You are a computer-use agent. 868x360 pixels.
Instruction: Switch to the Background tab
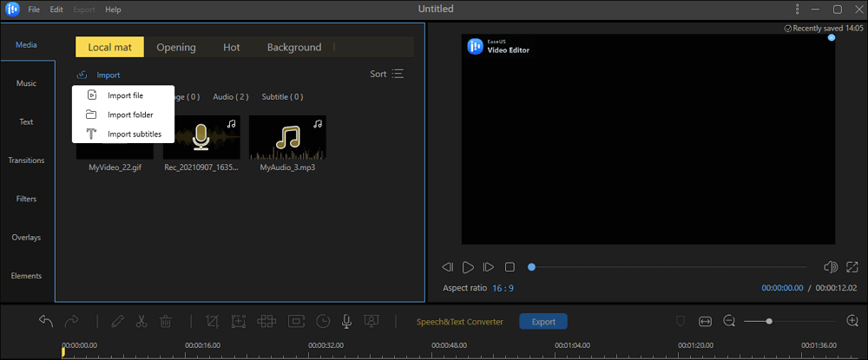(293, 48)
